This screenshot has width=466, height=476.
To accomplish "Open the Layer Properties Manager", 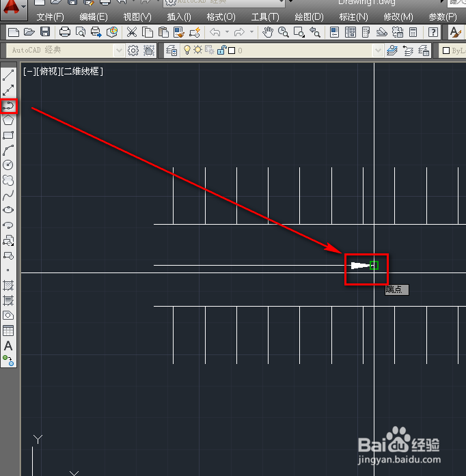I will tap(172, 51).
